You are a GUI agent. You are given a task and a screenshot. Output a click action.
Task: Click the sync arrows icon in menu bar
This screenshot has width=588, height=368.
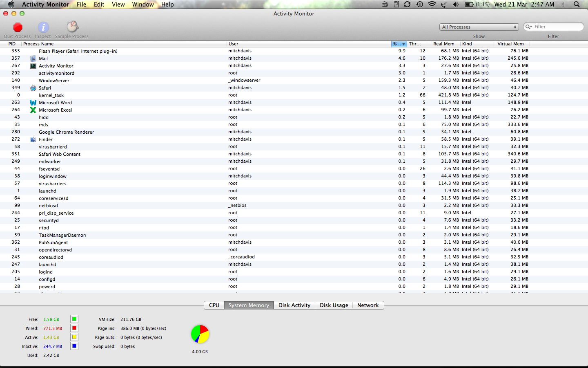click(407, 4)
